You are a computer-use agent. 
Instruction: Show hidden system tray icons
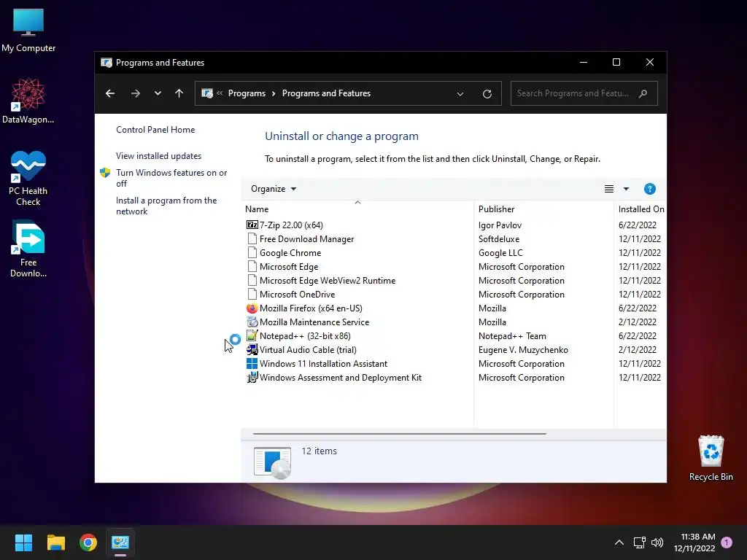tap(619, 542)
